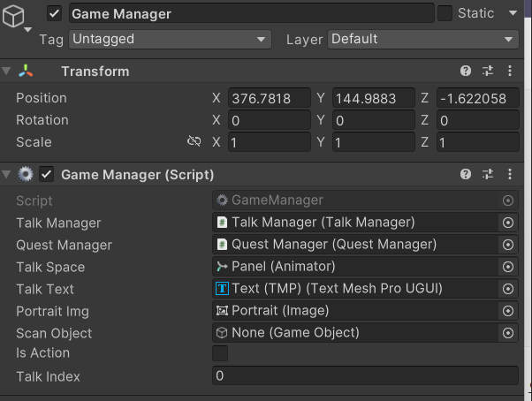Click the Transform component axes icon
The height and width of the screenshot is (401, 532).
click(26, 72)
